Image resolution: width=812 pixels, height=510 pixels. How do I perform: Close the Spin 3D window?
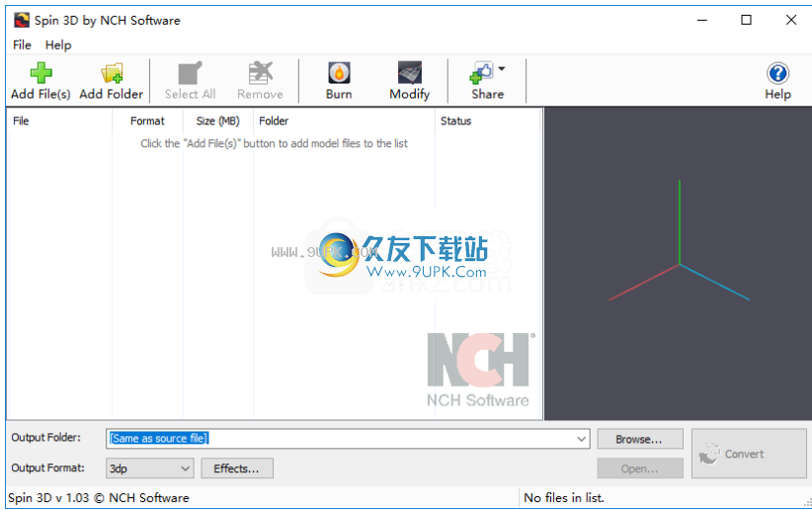791,20
